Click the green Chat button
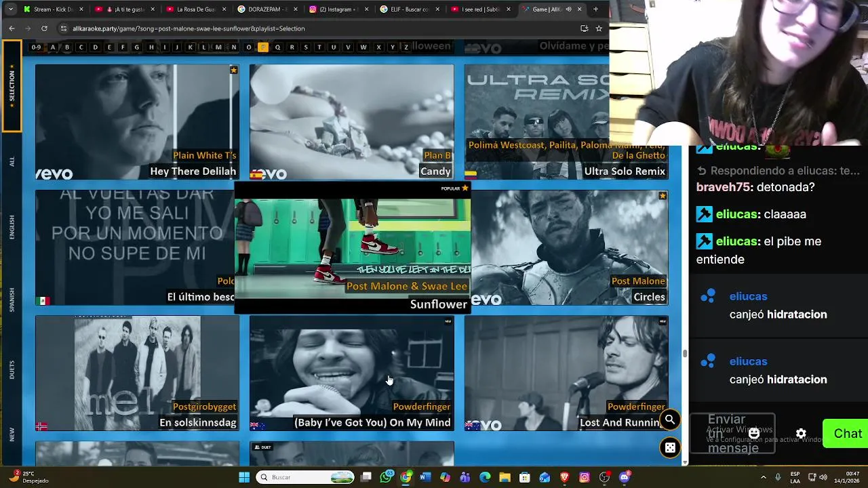The image size is (868, 488). 846,434
